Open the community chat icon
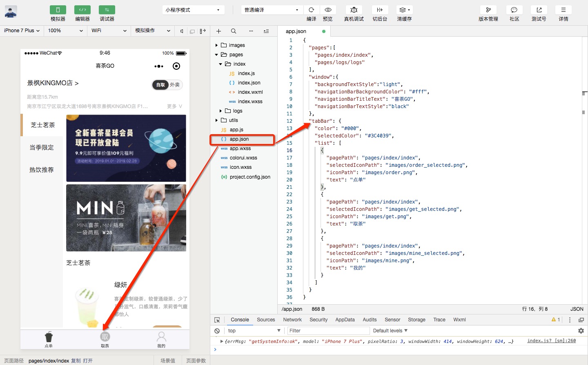The image size is (588, 365). (514, 10)
